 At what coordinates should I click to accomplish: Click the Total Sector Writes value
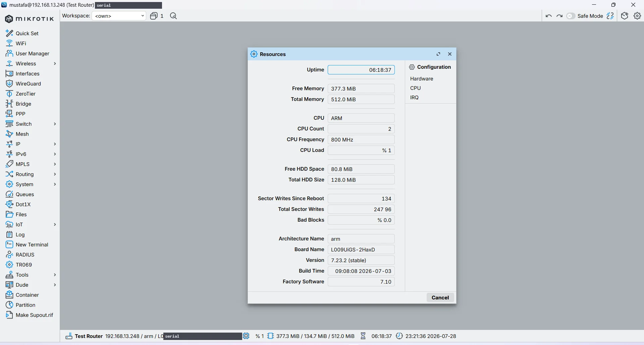(361, 209)
